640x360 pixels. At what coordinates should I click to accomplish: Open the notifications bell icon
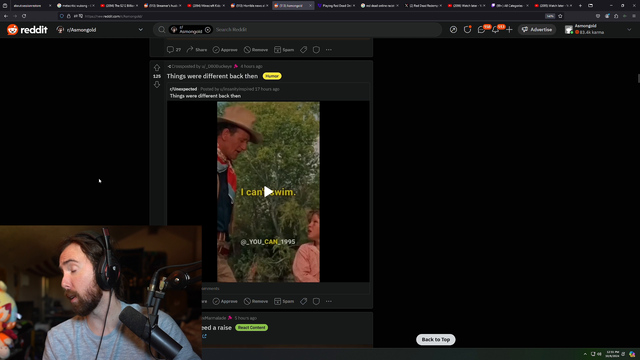click(496, 30)
